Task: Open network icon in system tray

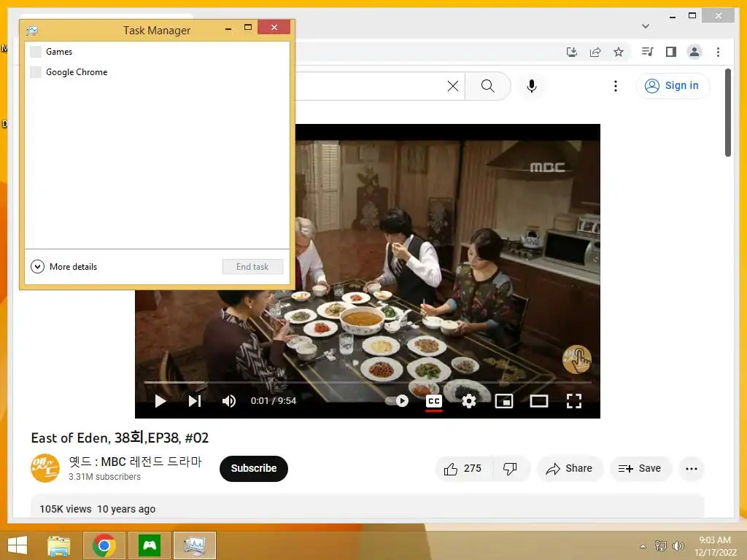Action: (x=661, y=545)
